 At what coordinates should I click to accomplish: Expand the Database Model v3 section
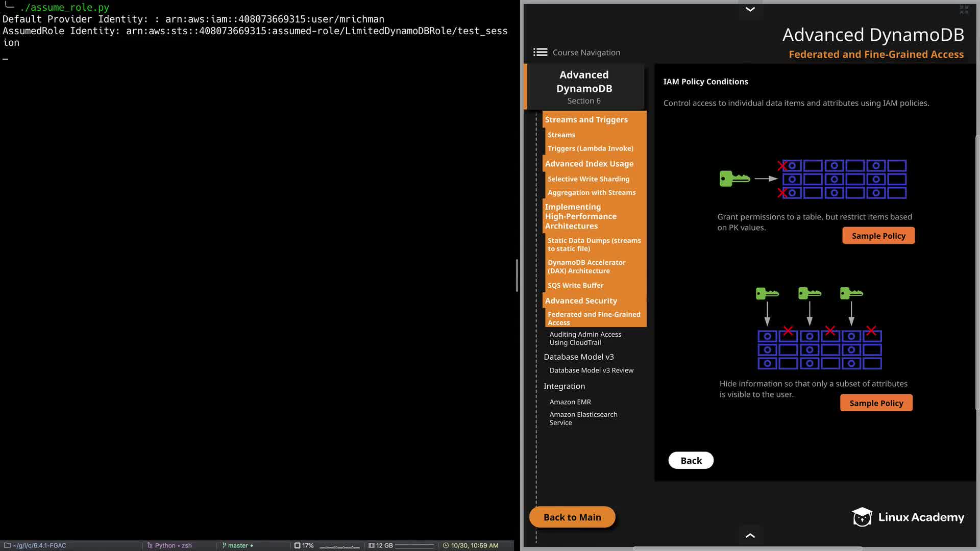tap(578, 357)
